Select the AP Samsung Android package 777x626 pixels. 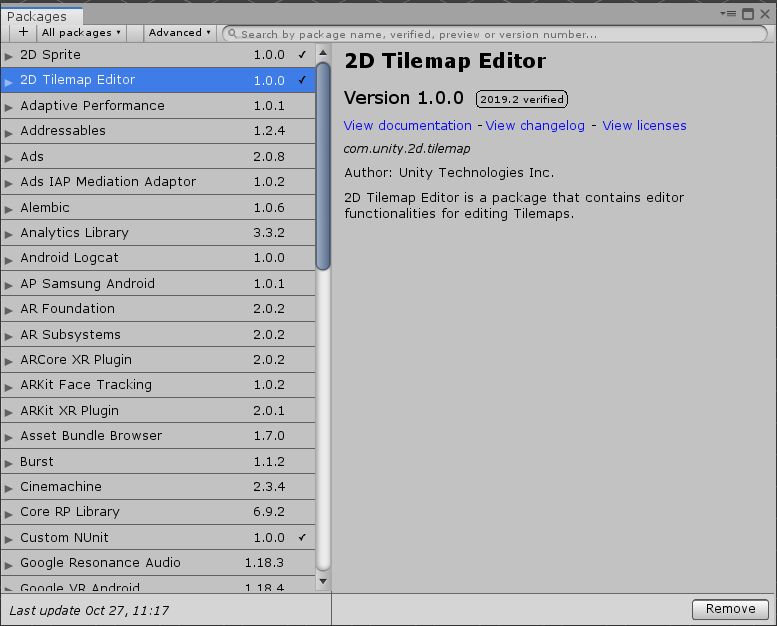(x=158, y=284)
